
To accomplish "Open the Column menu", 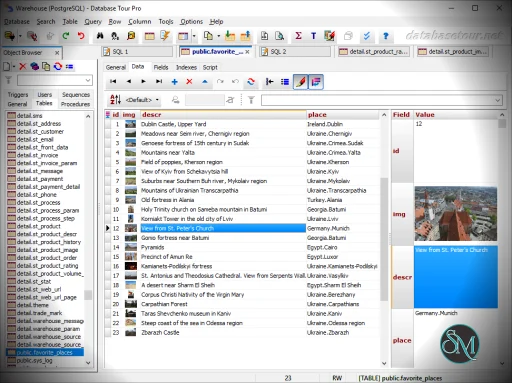I will point(140,22).
